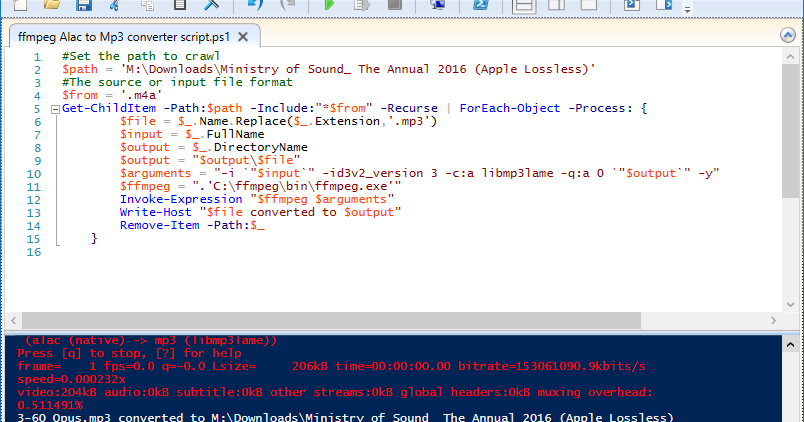Viewport: 804px width, 422px height.
Task: Collapse the Get-ChildItem code block fold marker
Action: (55, 109)
